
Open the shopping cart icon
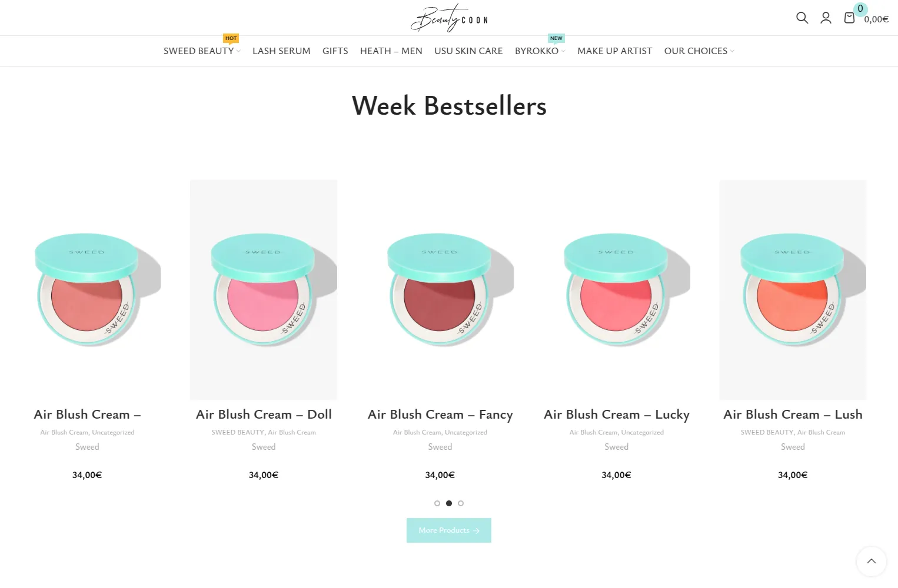point(849,18)
